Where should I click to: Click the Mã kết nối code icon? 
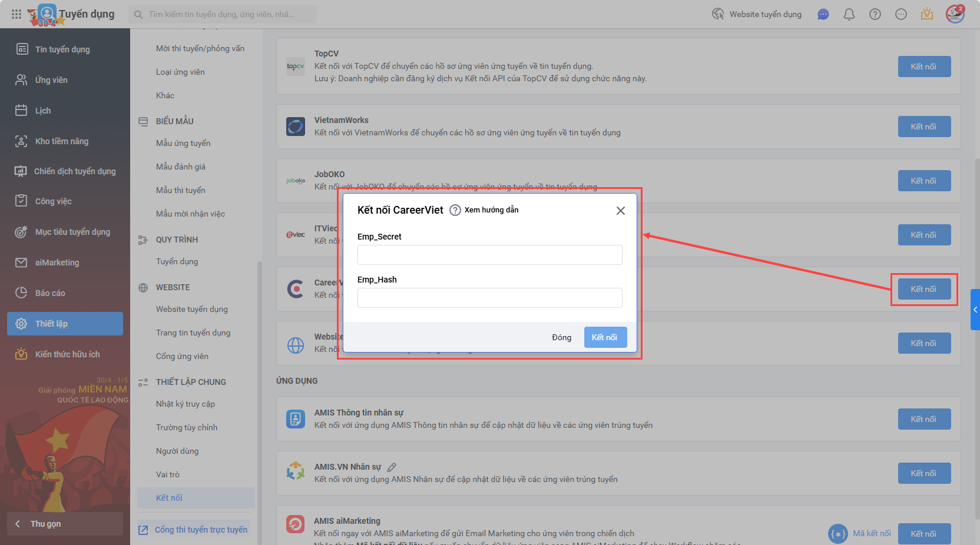[x=838, y=534]
